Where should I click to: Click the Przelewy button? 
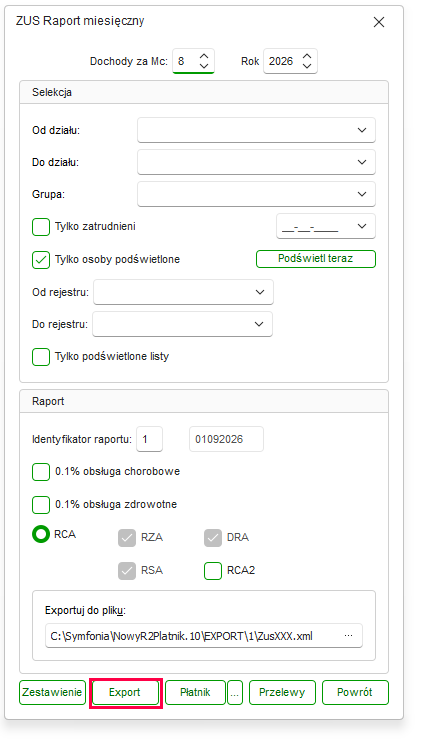[283, 692]
